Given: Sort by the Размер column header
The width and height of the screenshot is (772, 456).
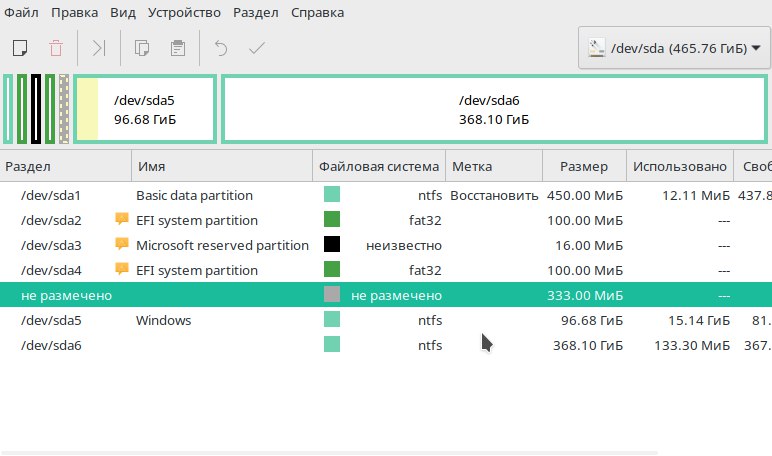Looking at the screenshot, I should (583, 166).
